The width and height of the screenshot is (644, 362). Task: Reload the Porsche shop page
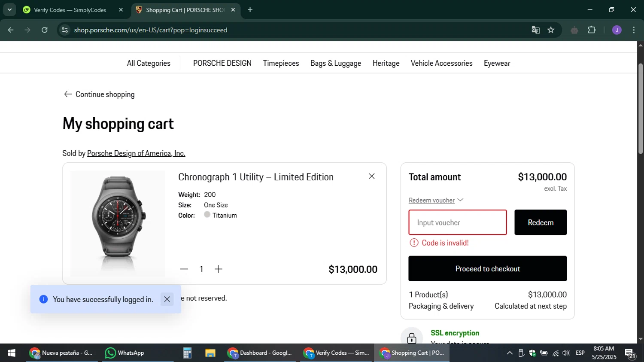click(x=45, y=30)
